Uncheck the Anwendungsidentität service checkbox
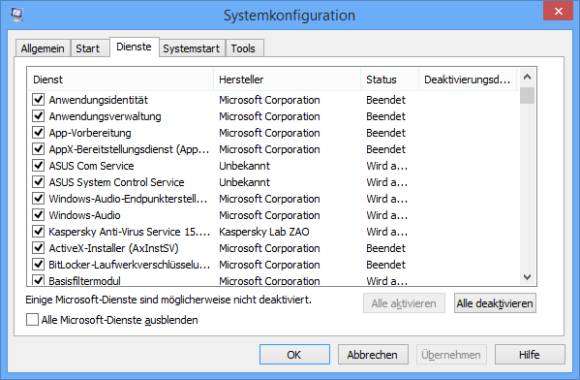The image size is (580, 380). 38,100
